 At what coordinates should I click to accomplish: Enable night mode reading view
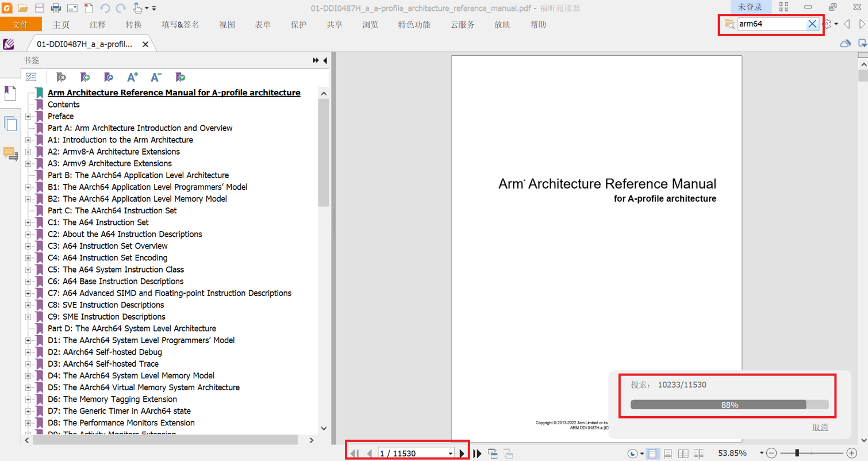(633, 453)
